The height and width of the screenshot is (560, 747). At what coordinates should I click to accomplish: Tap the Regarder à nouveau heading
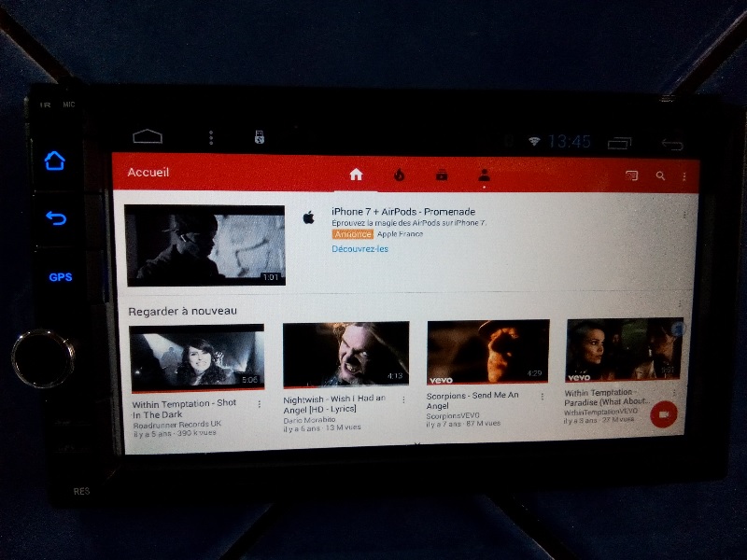[182, 312]
